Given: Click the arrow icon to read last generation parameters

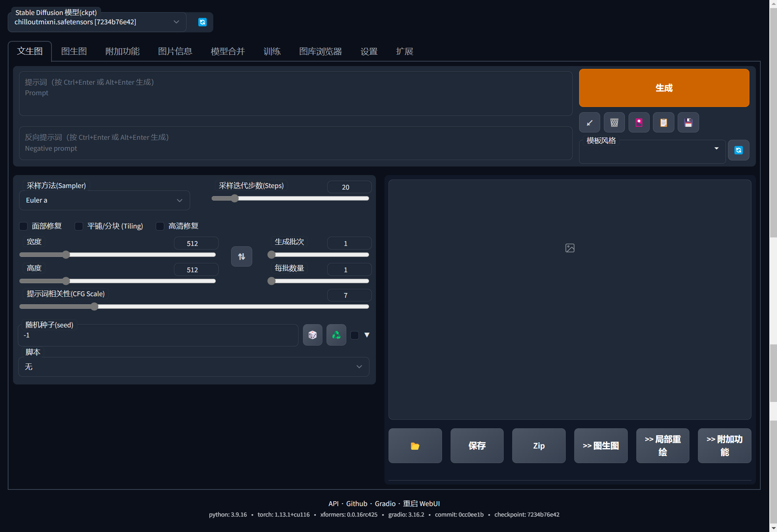Looking at the screenshot, I should click(589, 123).
